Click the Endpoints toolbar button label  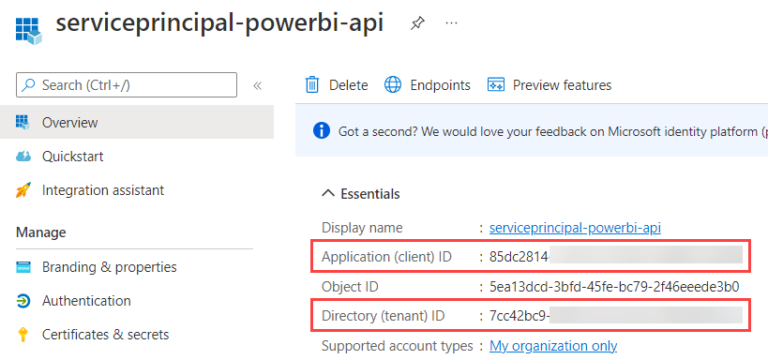(440, 85)
